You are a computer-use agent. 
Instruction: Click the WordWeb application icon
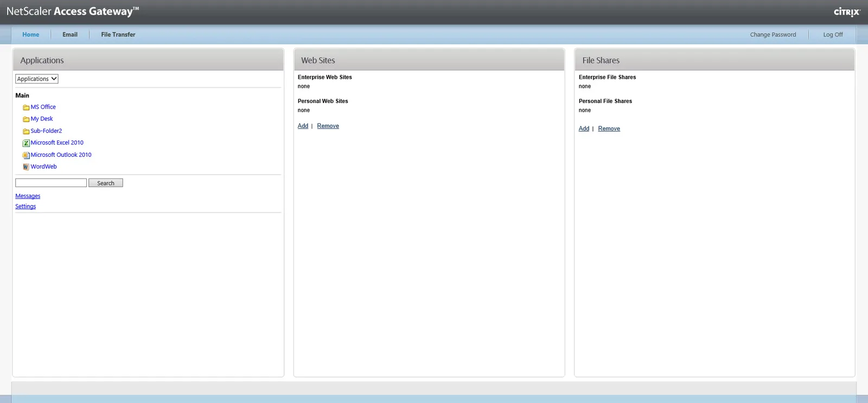(26, 167)
